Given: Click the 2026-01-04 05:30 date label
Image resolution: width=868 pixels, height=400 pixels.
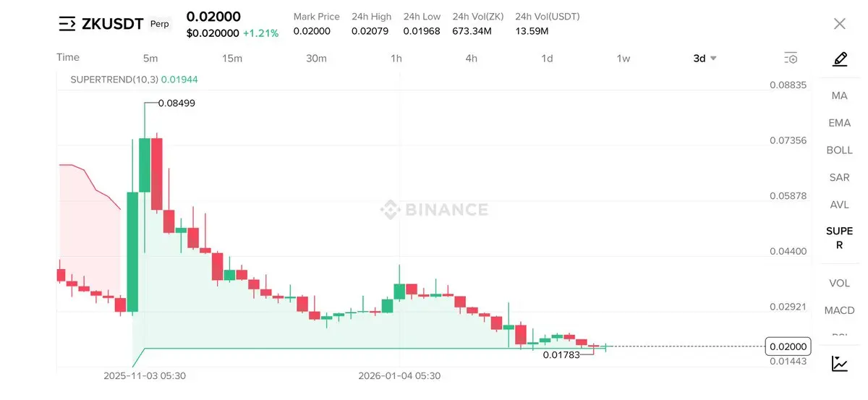Looking at the screenshot, I should click(399, 376).
